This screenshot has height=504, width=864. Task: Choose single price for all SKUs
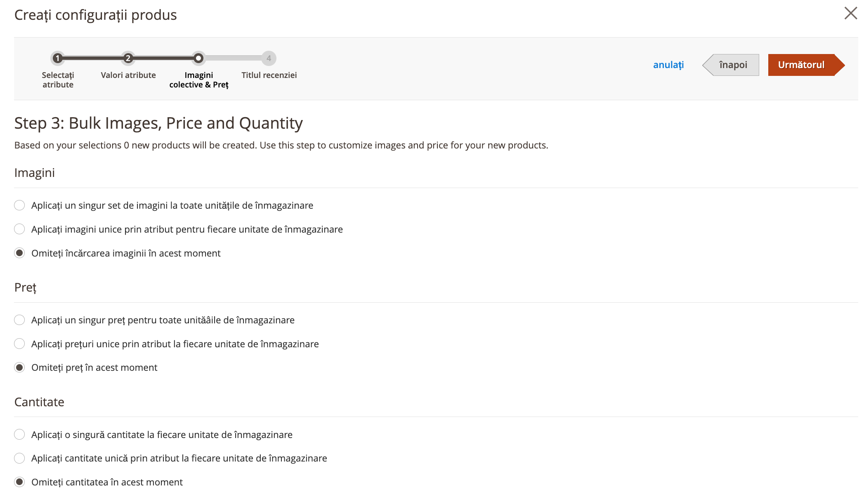(x=19, y=320)
